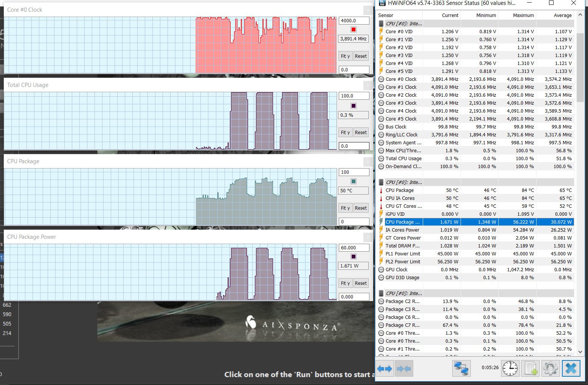The height and width of the screenshot is (385, 588).
Task: Select the On-Demand Clock Modulation row
Action: click(x=475, y=167)
